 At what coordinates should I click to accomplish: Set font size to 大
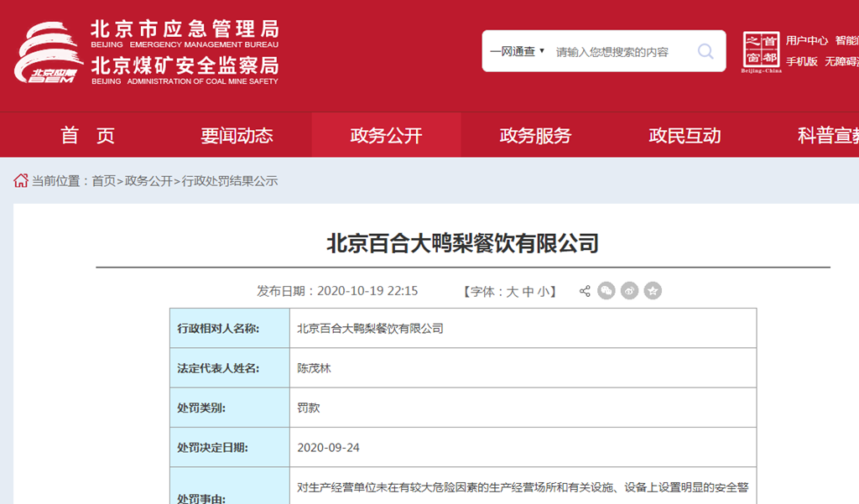(x=513, y=292)
